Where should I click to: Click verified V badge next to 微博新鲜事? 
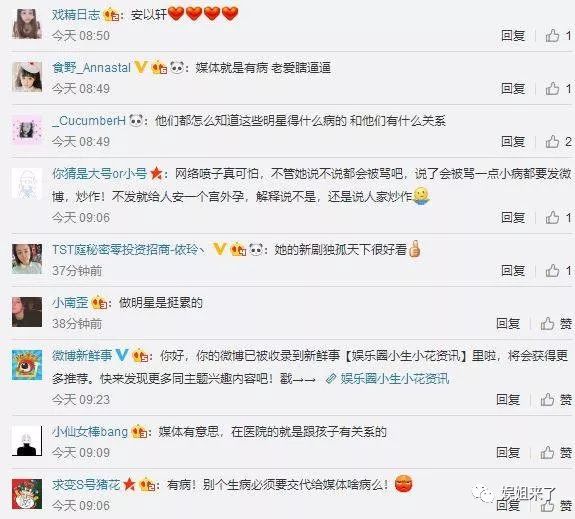[x=122, y=355]
